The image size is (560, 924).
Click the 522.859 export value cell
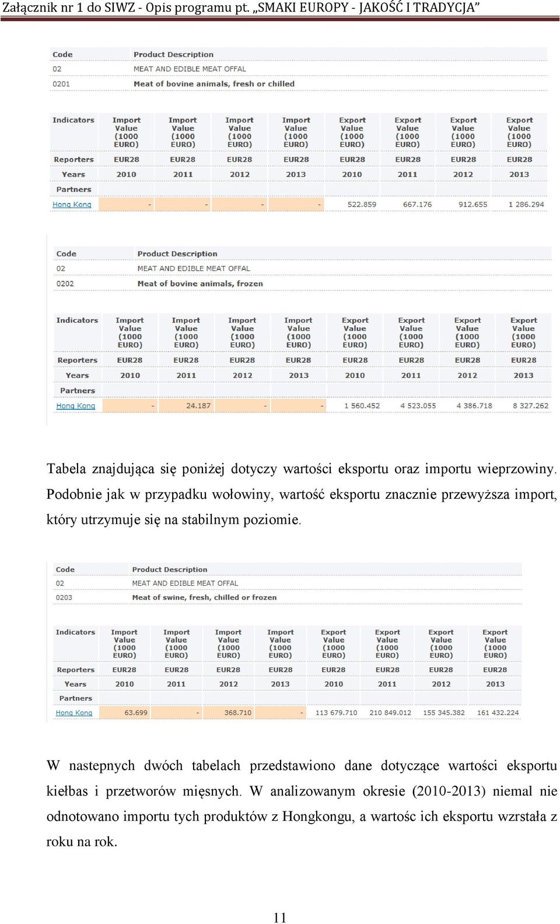point(352,205)
